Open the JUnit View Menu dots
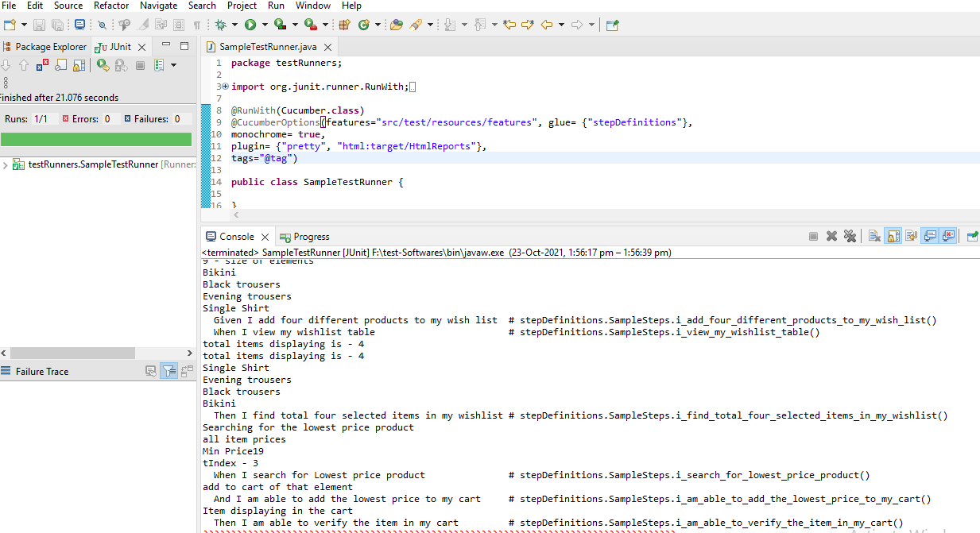The width and height of the screenshot is (980, 533). [6, 82]
